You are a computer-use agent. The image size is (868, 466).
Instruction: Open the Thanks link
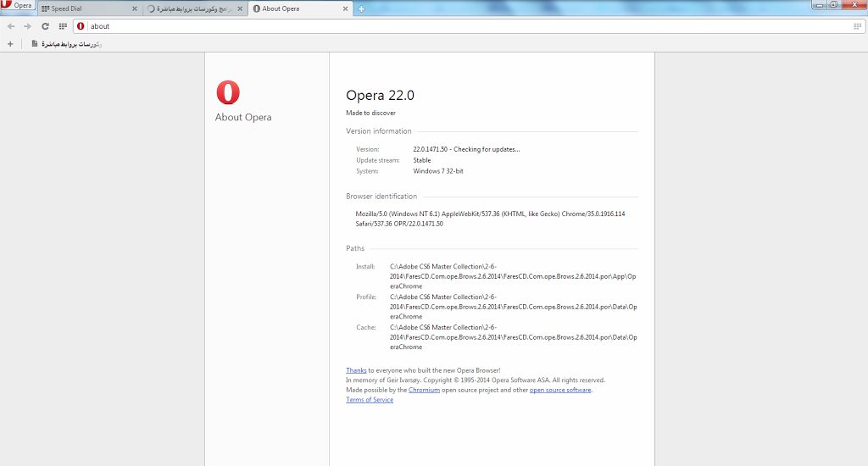356,370
